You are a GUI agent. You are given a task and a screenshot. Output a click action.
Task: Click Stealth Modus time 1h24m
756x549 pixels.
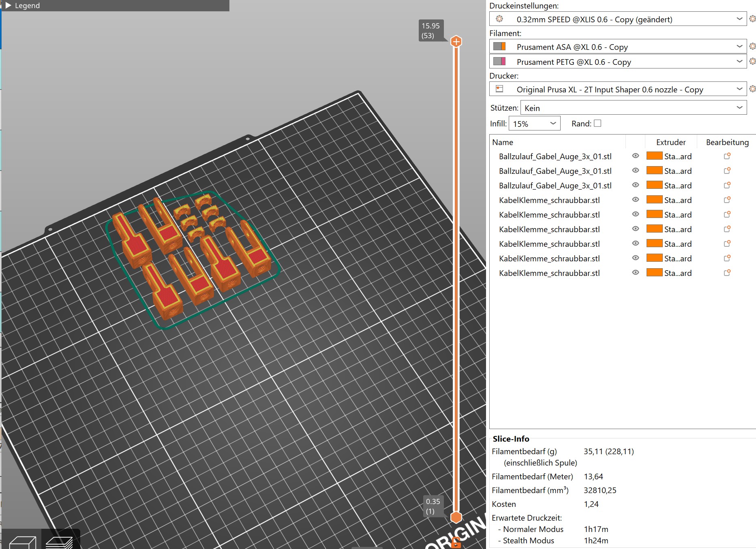pos(596,540)
